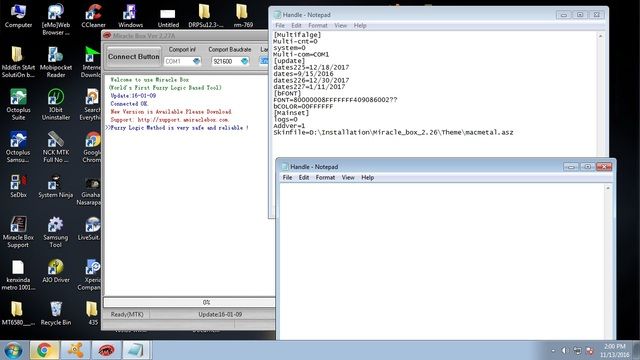Launch System Ninja shortcut
This screenshot has width=640, height=360.
coord(56,186)
